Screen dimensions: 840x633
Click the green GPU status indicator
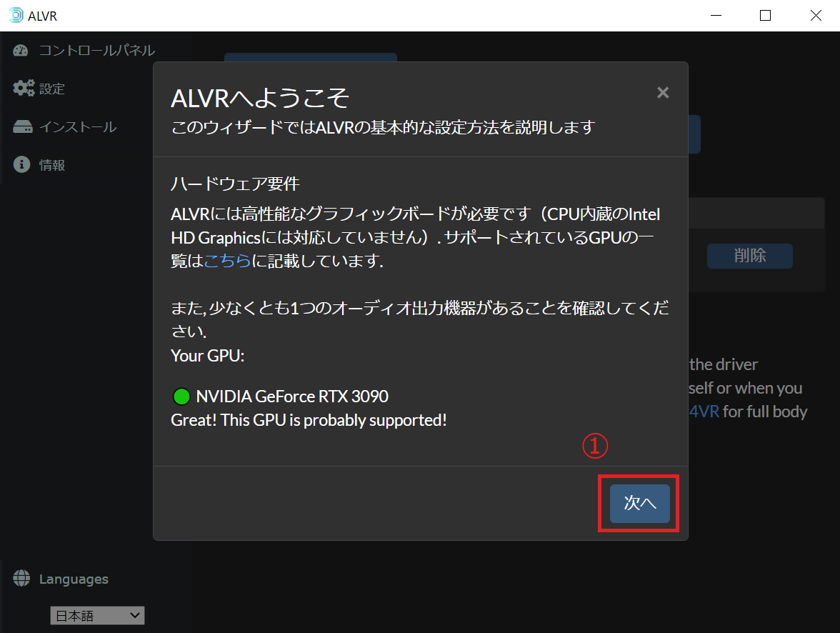[x=181, y=397]
